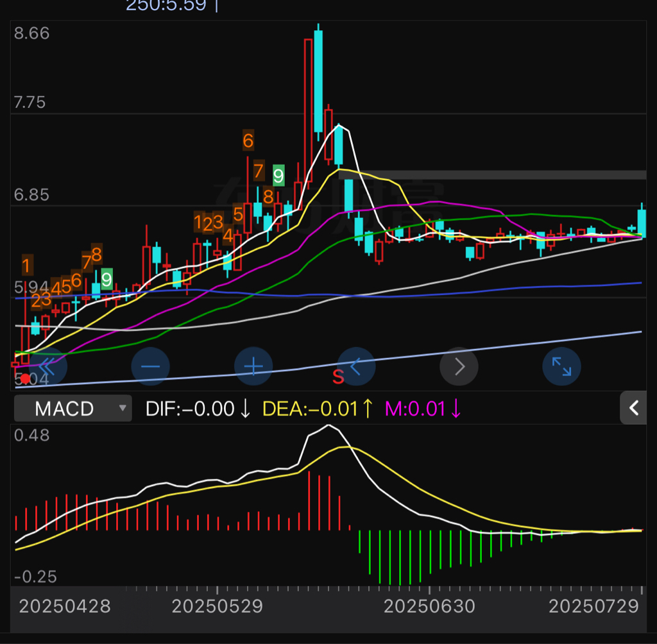
Task: Tap the 0.48 MACD axis label
Action: [x=32, y=436]
